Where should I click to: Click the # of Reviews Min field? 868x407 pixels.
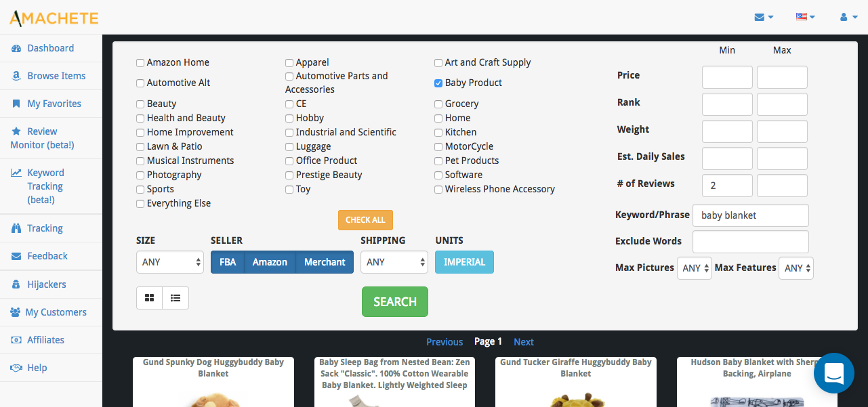tap(727, 186)
